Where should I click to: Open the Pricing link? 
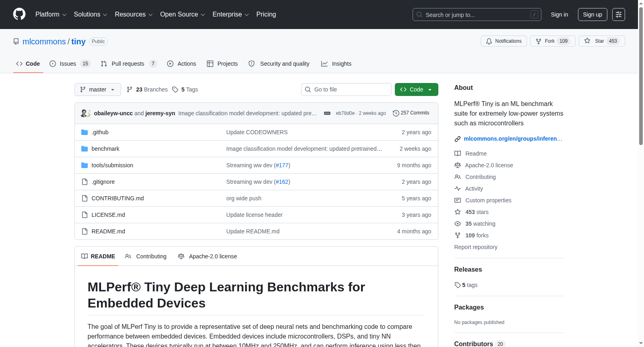266,15
